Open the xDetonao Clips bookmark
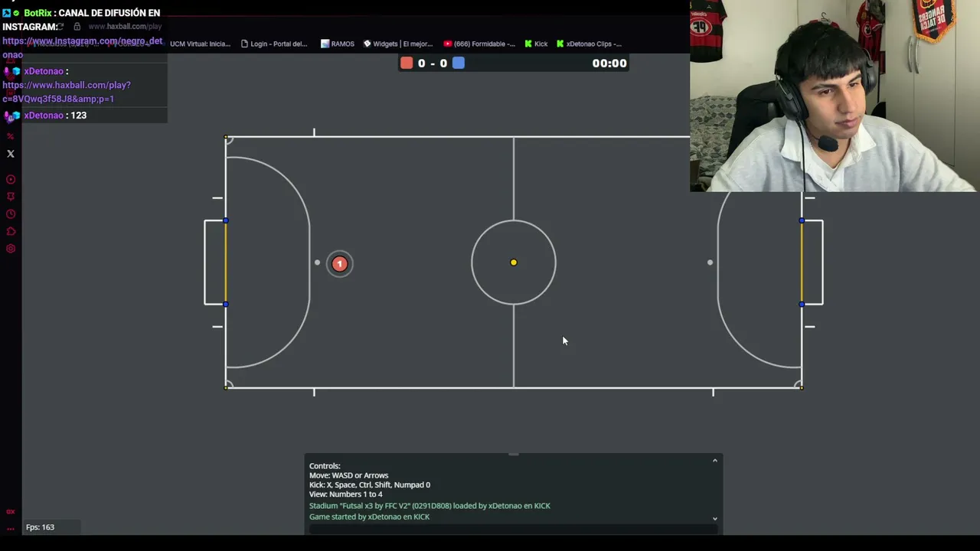 pos(589,44)
